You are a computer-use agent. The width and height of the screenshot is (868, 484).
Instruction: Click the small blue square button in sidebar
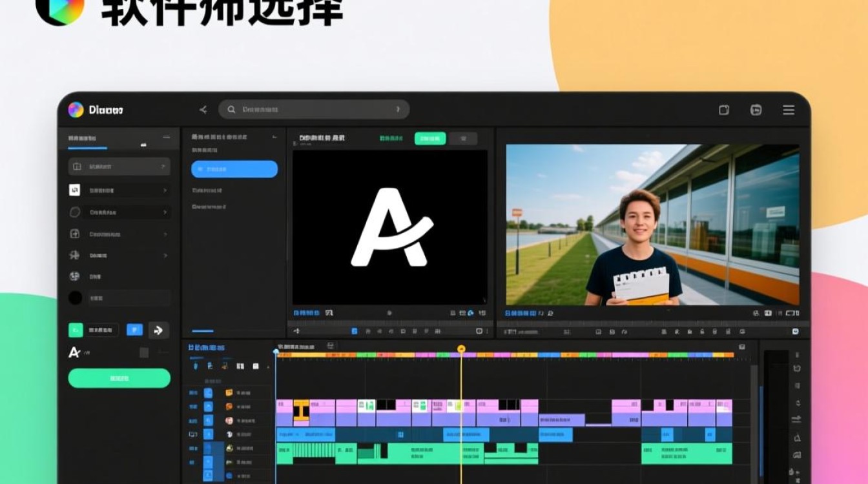coord(134,330)
